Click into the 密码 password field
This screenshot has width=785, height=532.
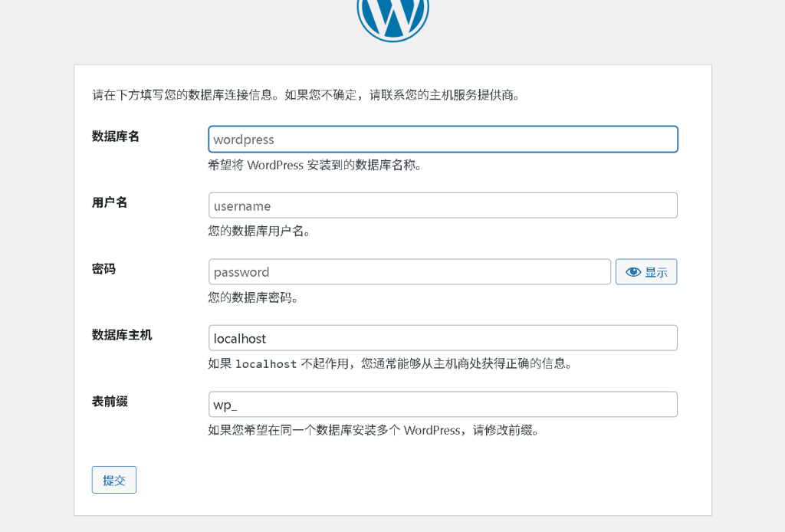pos(409,271)
